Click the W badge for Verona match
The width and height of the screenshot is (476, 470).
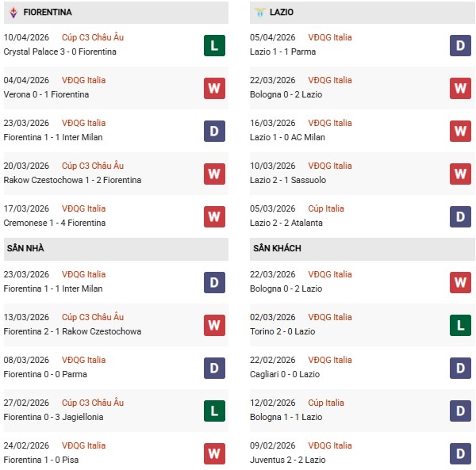(x=214, y=88)
